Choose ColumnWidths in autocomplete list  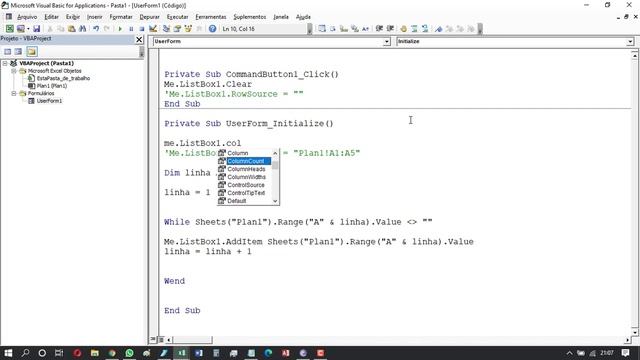click(244, 177)
